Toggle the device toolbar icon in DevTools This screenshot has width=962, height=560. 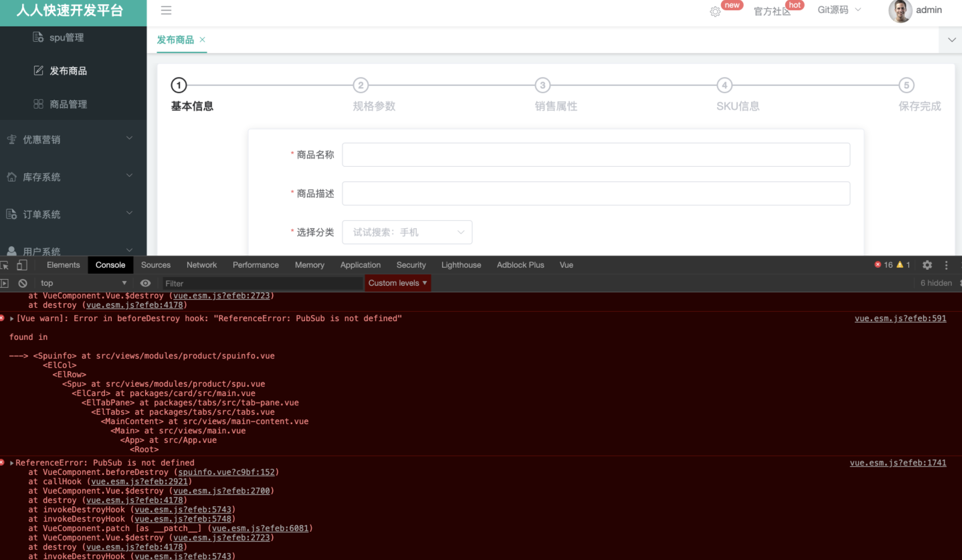[x=22, y=265]
